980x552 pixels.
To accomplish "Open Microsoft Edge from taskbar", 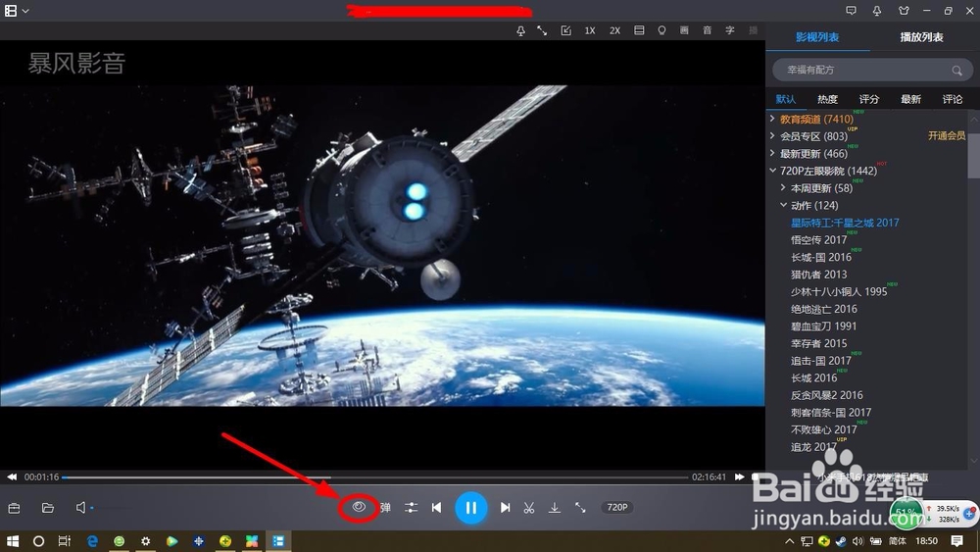I will click(92, 541).
